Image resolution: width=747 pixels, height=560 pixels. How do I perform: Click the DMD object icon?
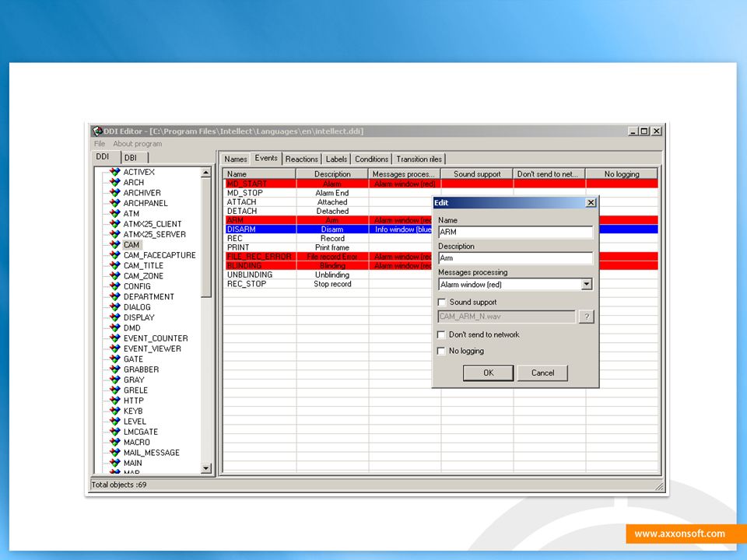[114, 328]
